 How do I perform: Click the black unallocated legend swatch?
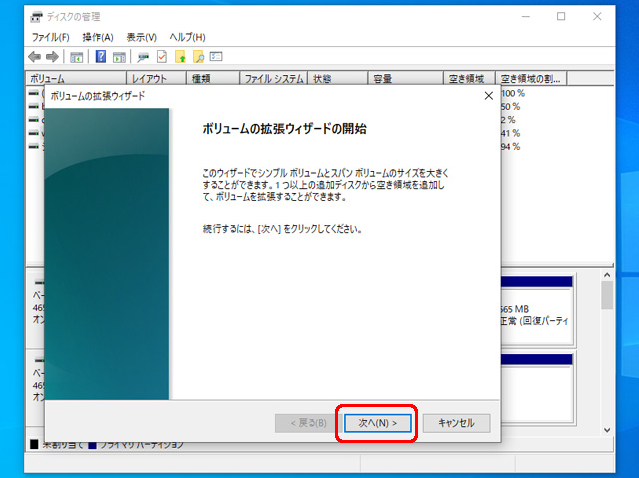34,445
